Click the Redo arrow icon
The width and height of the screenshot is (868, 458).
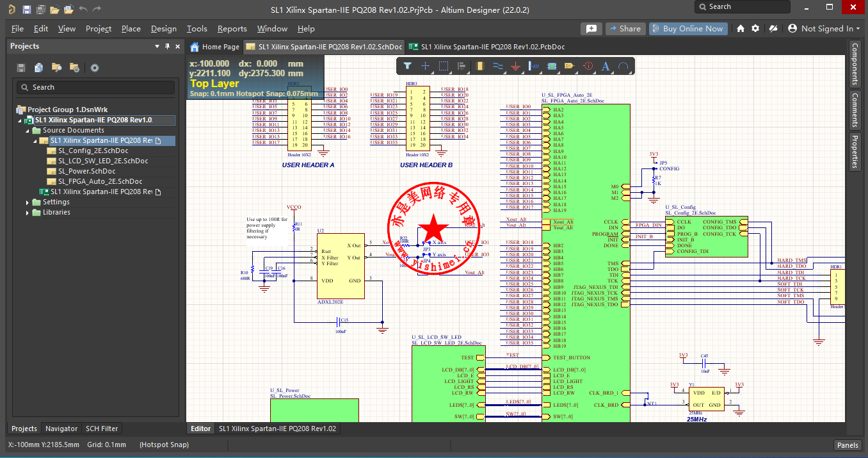point(97,10)
